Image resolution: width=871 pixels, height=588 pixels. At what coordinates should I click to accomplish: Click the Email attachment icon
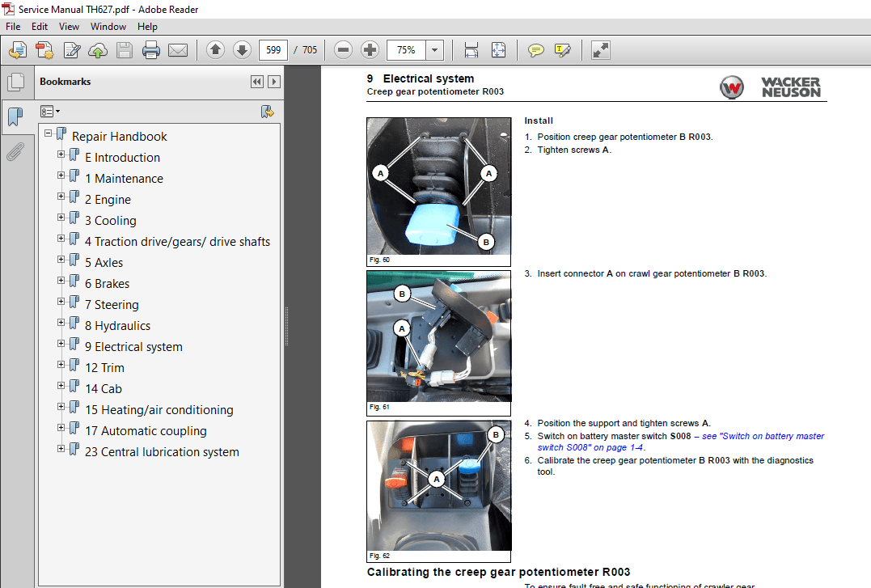[x=178, y=49]
